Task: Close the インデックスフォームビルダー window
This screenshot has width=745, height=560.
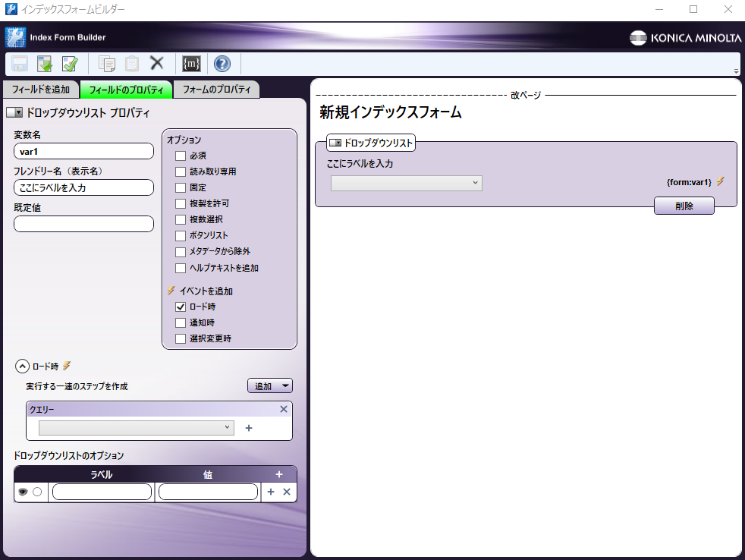Action: click(x=728, y=10)
